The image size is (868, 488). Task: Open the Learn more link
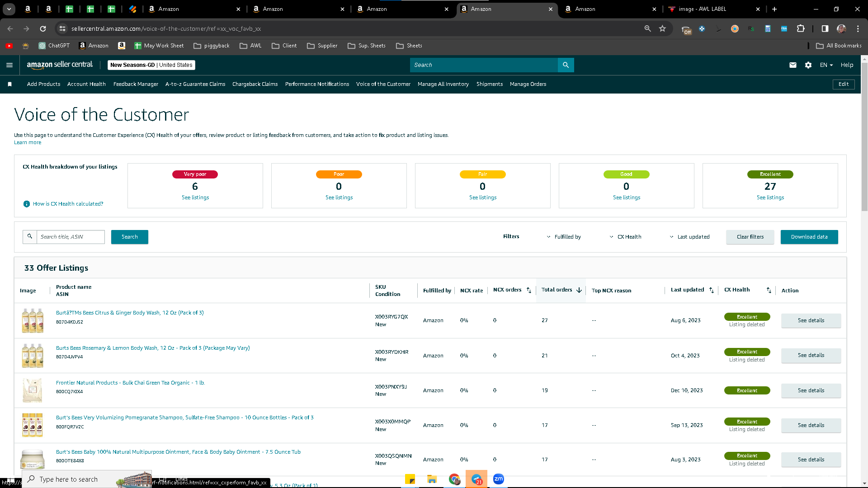28,143
